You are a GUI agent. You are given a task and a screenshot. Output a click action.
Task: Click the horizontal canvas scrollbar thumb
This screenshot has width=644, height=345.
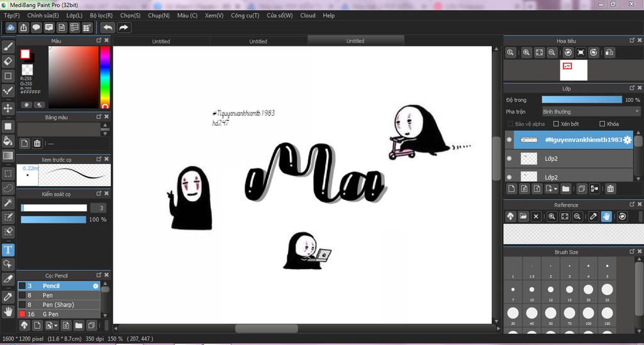tap(266, 329)
